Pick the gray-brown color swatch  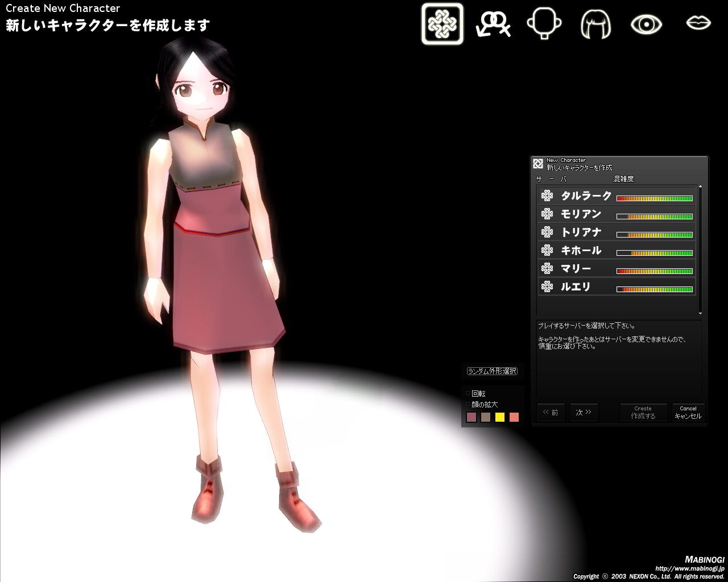(x=485, y=417)
